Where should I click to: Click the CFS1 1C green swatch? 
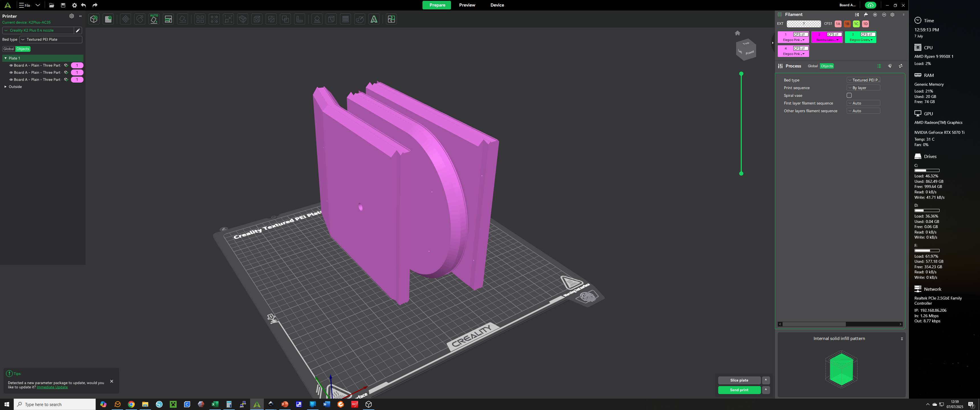(x=856, y=24)
